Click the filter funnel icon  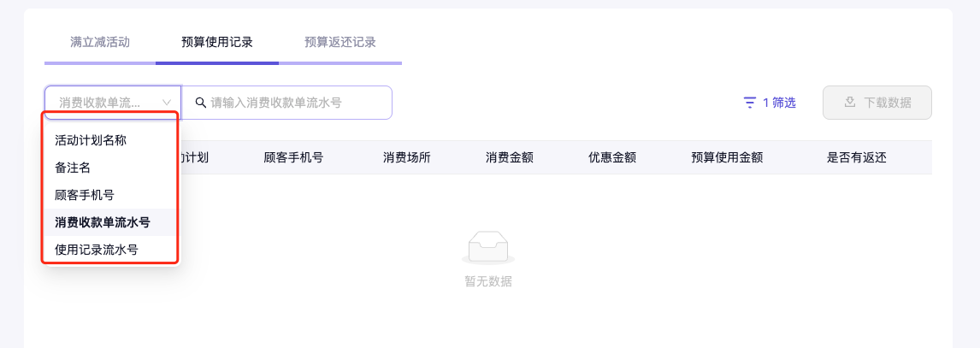750,103
